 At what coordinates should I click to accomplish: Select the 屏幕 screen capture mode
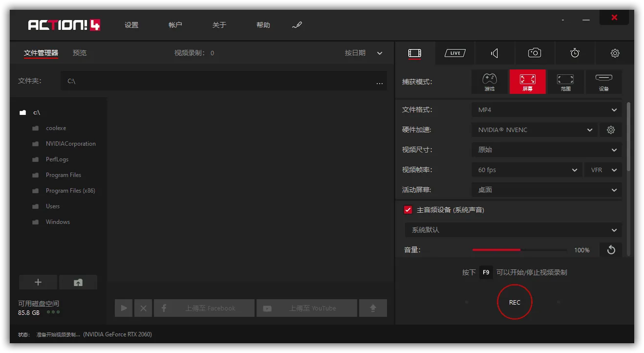click(528, 82)
